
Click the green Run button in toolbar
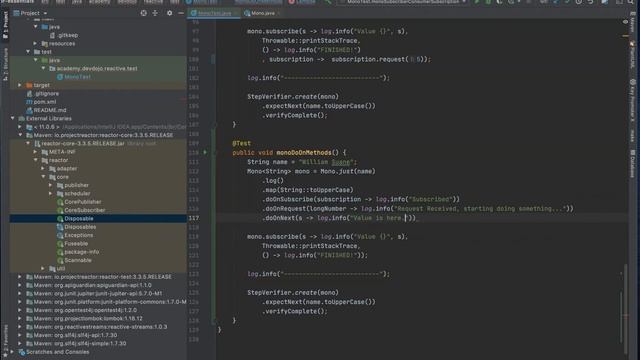pyautogui.click(x=476, y=2)
